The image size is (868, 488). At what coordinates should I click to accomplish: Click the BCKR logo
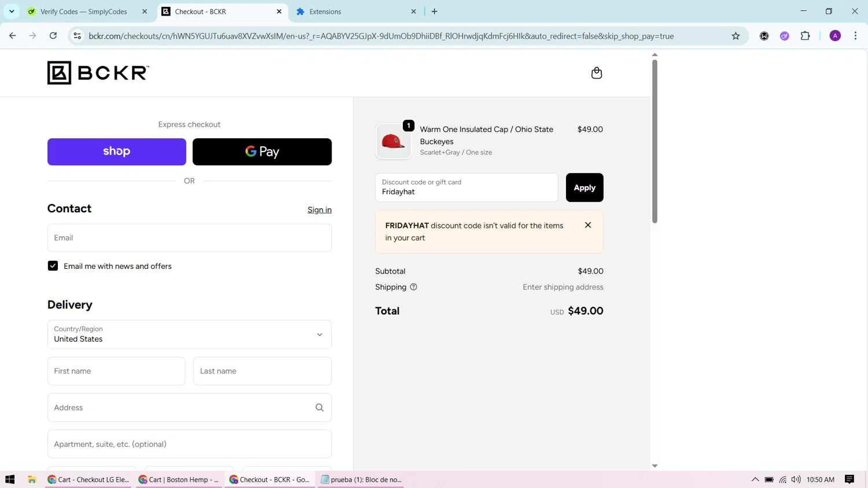pyautogui.click(x=98, y=73)
